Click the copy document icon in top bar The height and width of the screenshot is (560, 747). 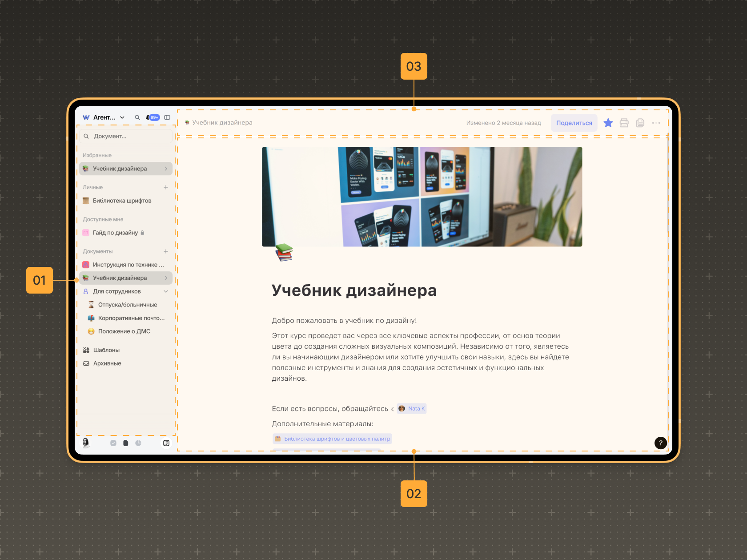pyautogui.click(x=640, y=123)
